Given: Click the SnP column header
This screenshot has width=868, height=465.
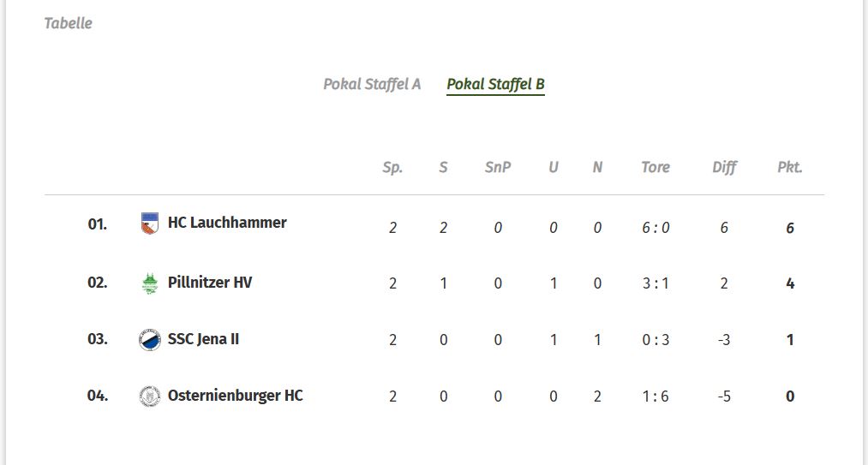Looking at the screenshot, I should (x=498, y=168).
